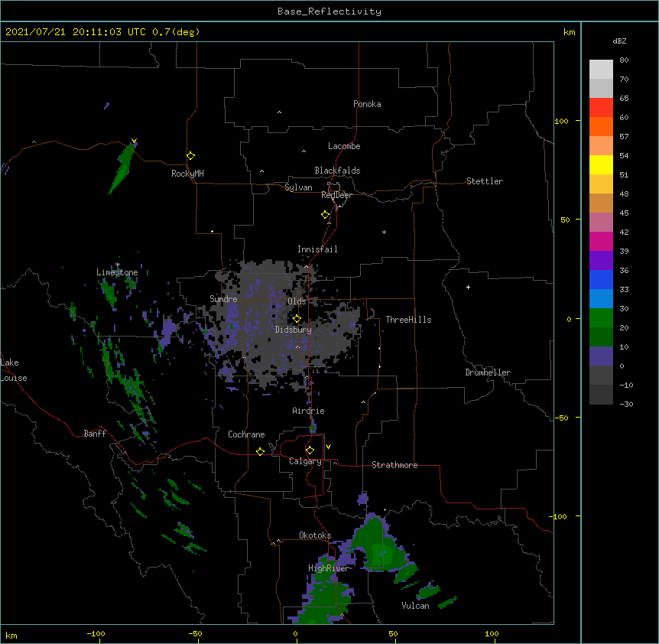Image resolution: width=659 pixels, height=644 pixels.
Task: Click the Vulcan town label
Action: [x=415, y=606]
